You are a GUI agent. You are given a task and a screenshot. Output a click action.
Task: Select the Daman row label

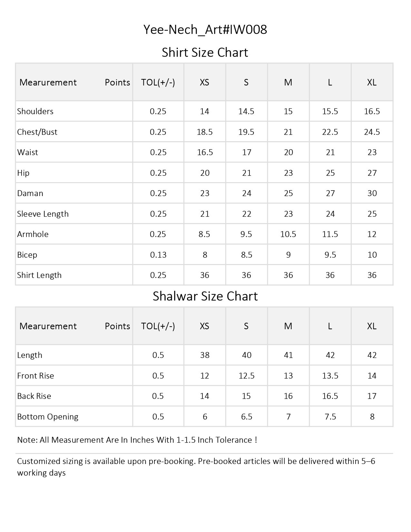pos(30,193)
